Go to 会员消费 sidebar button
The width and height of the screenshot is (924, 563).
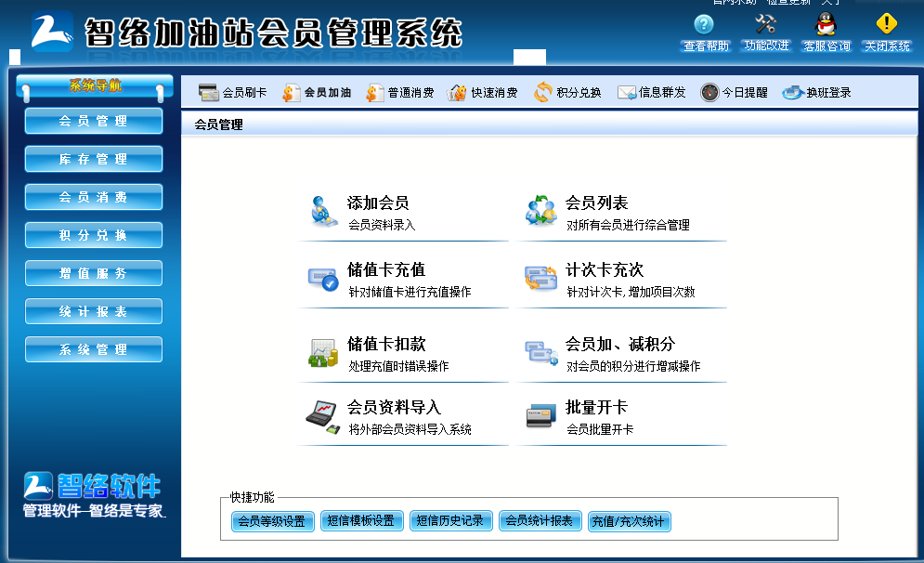(x=94, y=197)
